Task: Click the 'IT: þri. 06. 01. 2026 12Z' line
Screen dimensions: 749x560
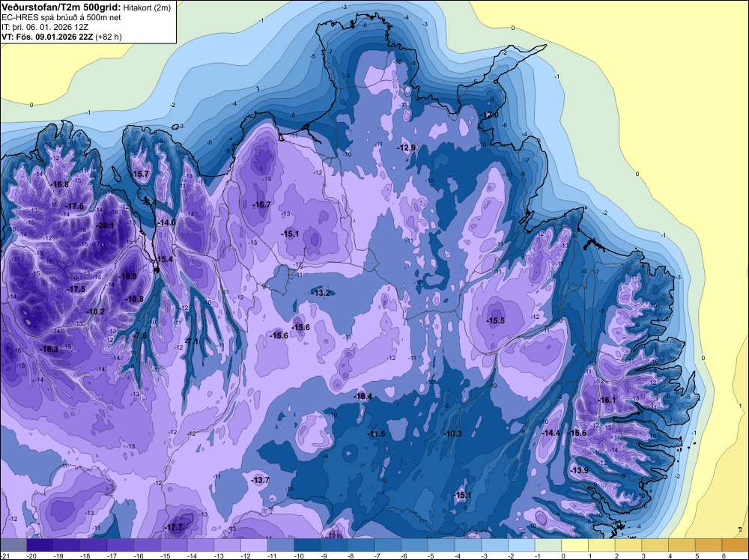Action: pyautogui.click(x=45, y=27)
